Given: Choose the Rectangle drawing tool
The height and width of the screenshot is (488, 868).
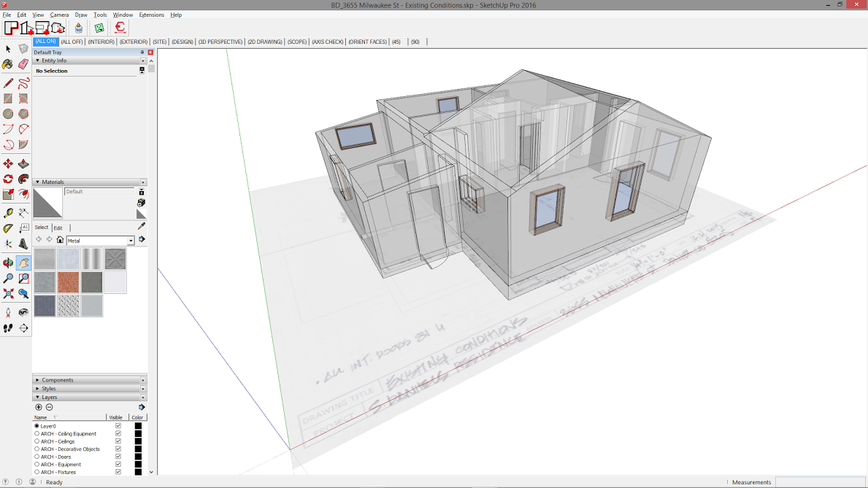Looking at the screenshot, I should click(8, 98).
